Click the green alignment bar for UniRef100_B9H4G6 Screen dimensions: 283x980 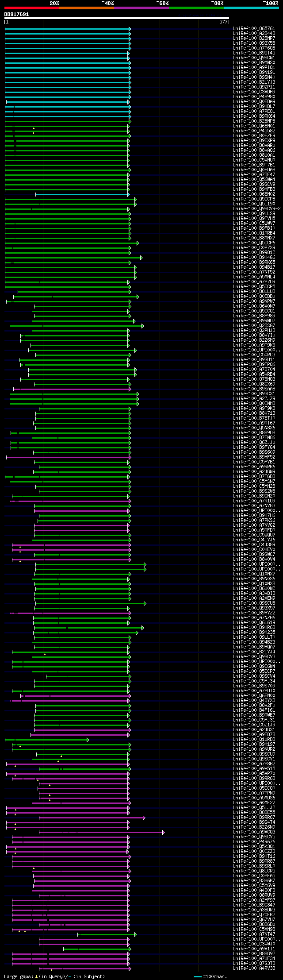pos(74,258)
